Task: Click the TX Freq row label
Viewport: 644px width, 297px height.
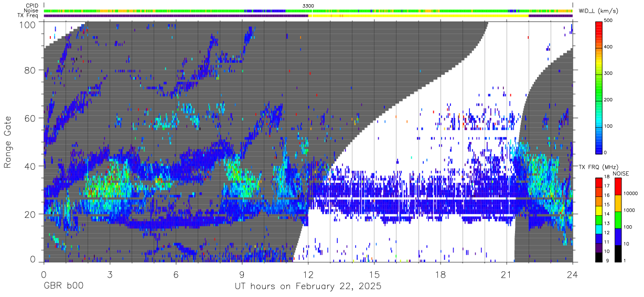Action: [28, 15]
